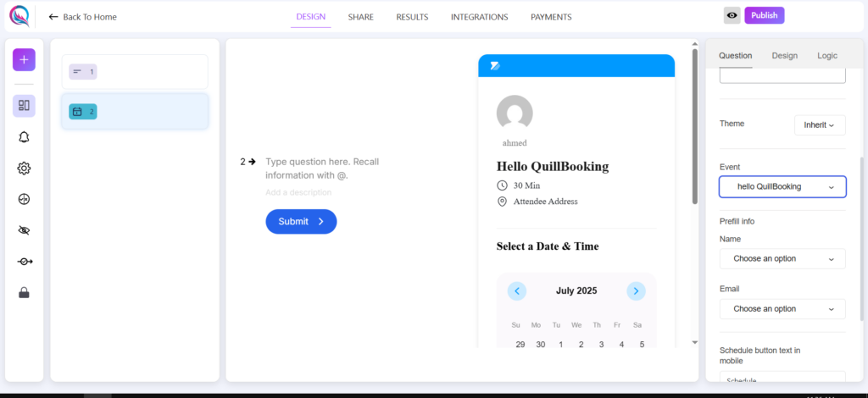Open hidden fields crossed-eye icon

pos(24,230)
